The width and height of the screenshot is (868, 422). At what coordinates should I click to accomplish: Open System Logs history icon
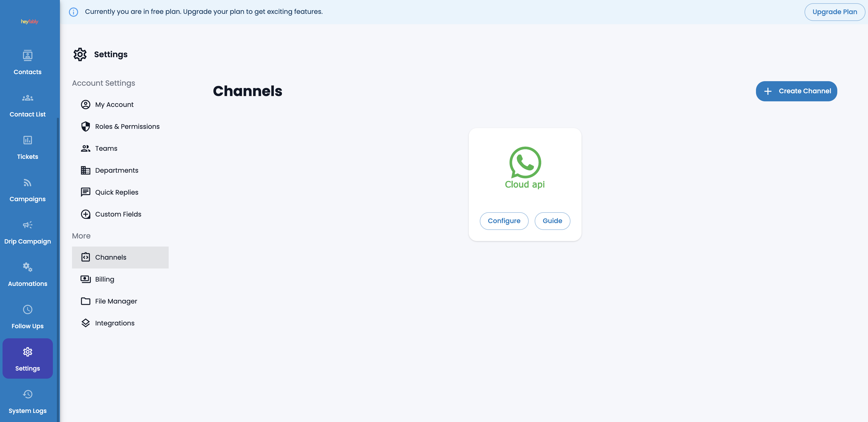coord(28,394)
